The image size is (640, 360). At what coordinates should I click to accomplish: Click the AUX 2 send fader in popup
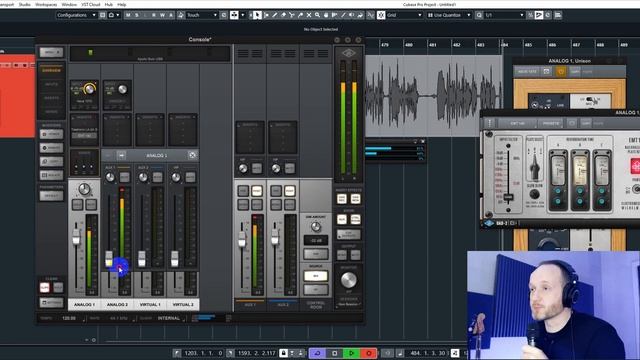[142, 259]
